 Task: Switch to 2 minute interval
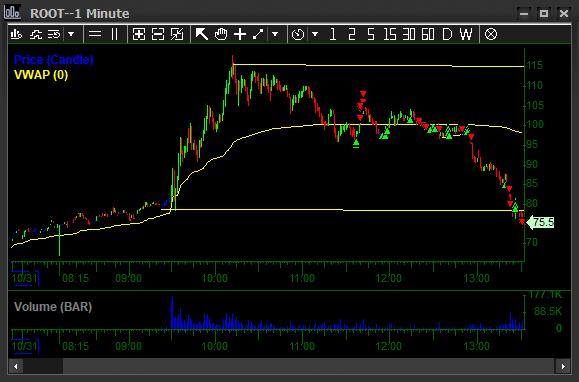[352, 34]
